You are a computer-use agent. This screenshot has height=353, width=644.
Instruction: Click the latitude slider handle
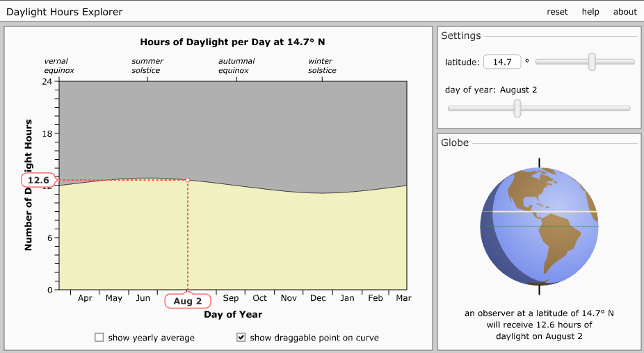(x=592, y=62)
